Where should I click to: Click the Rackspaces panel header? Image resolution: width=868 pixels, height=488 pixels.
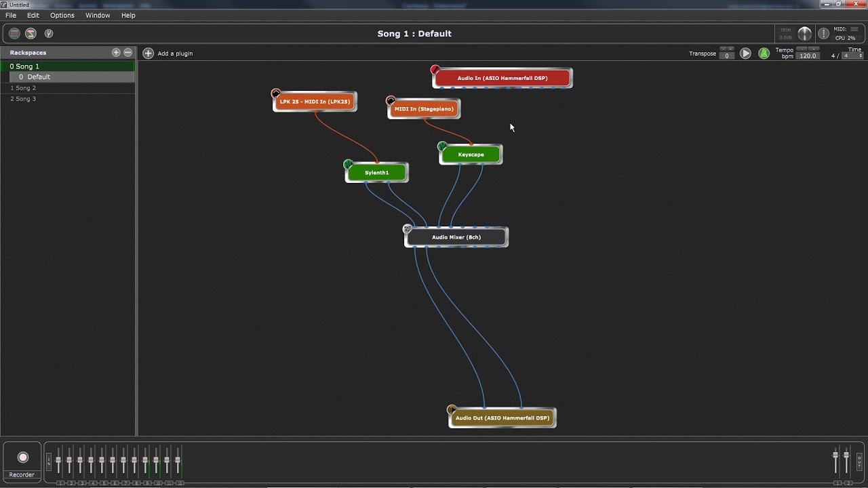coord(68,53)
